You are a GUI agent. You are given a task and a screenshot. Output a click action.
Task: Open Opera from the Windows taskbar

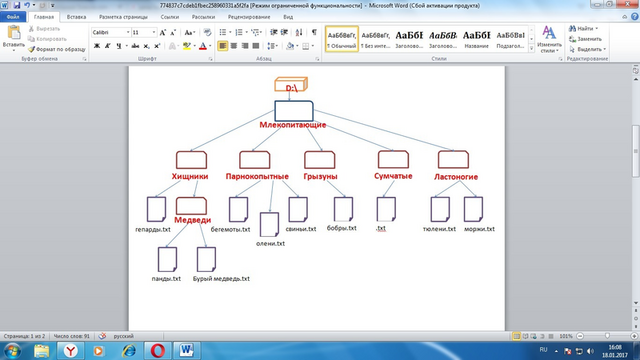pyautogui.click(x=158, y=351)
